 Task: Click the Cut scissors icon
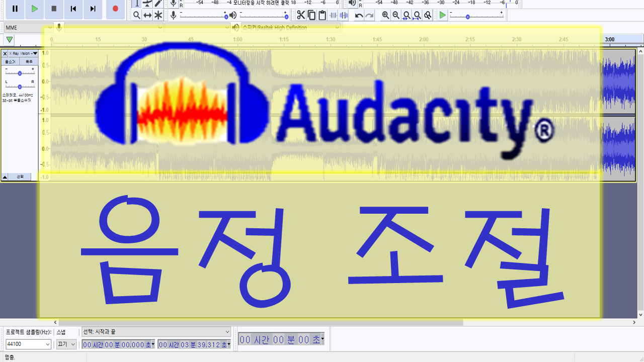[x=301, y=15]
